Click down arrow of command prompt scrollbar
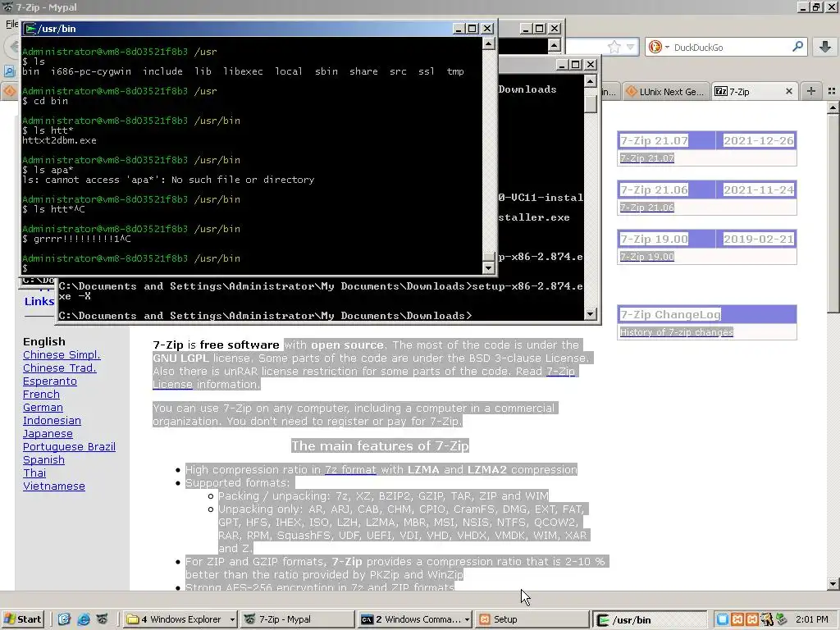 pos(591,314)
